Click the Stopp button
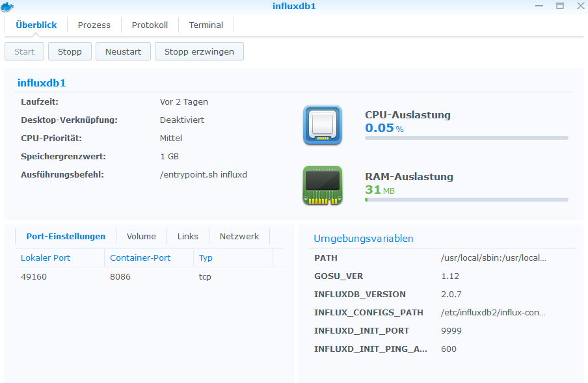This screenshot has height=383, width=588. (70, 51)
